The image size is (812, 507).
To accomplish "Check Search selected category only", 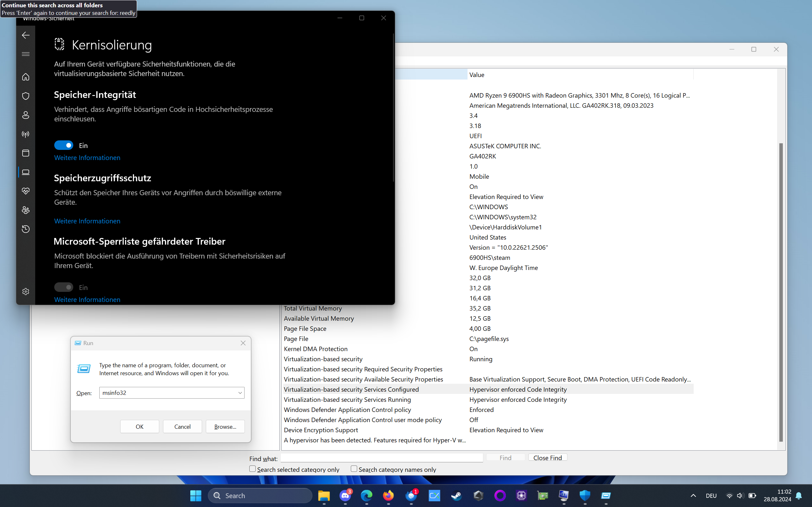I will coord(252,469).
